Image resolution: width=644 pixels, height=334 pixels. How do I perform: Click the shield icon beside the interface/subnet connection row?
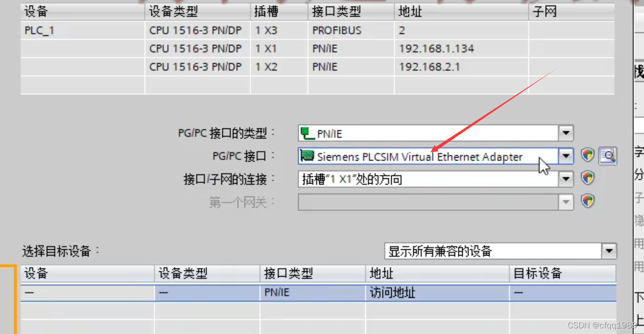(x=588, y=178)
